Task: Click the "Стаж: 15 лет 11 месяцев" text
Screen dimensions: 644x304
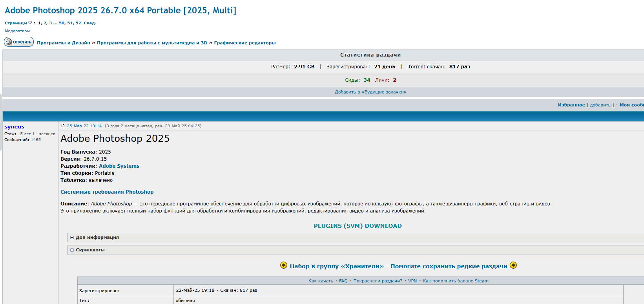Action: tap(30, 134)
